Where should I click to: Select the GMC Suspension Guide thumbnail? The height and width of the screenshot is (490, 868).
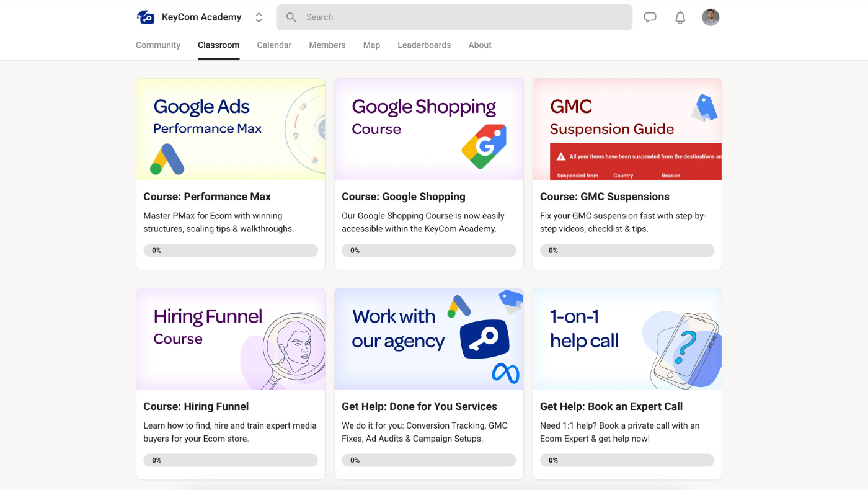click(627, 129)
